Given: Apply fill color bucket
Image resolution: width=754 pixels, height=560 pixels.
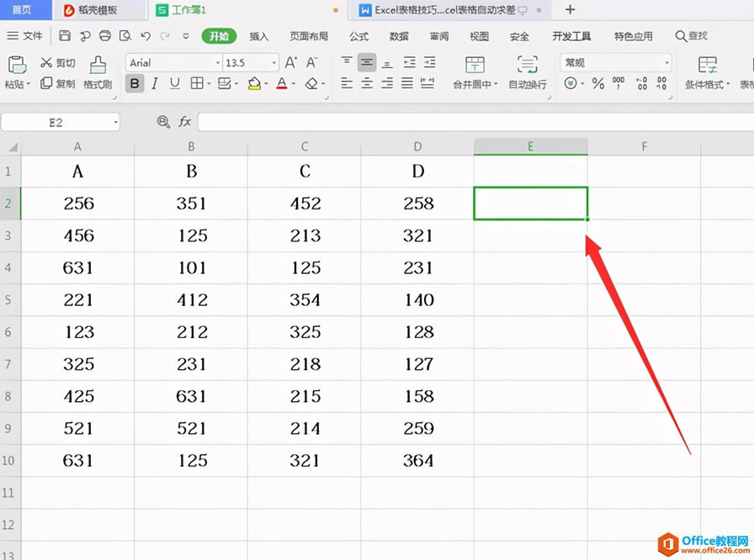Looking at the screenshot, I should (x=254, y=83).
